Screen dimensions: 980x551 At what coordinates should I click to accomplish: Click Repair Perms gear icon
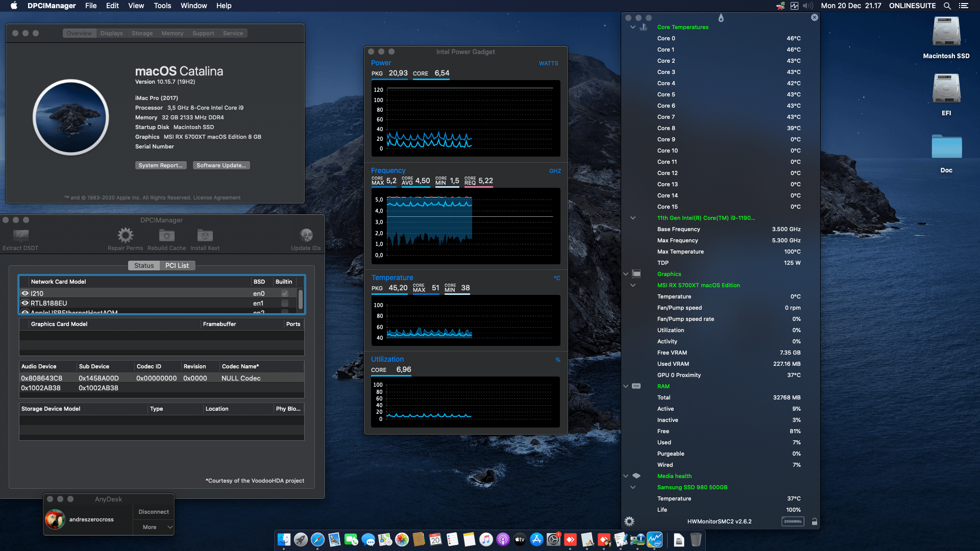click(125, 235)
